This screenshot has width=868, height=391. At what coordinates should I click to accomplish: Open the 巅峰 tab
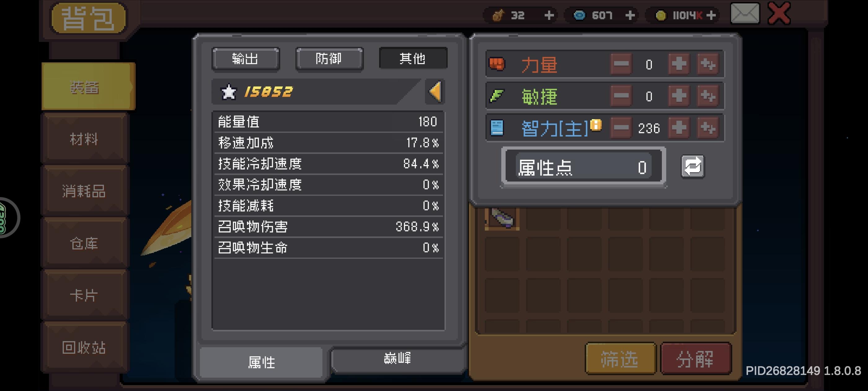coord(398,359)
